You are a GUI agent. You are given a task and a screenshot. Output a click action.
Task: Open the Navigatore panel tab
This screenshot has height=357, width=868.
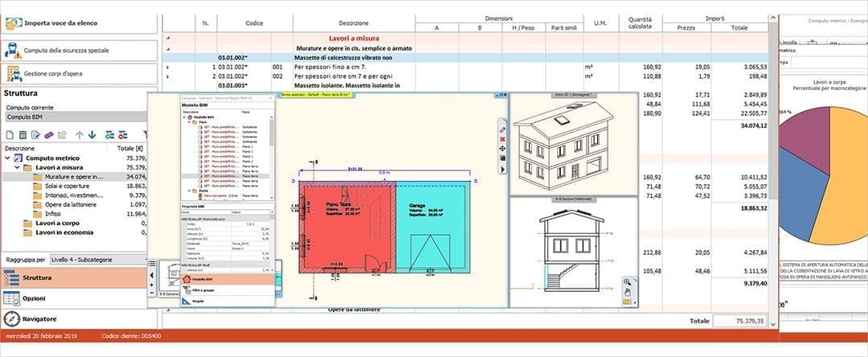point(79,319)
